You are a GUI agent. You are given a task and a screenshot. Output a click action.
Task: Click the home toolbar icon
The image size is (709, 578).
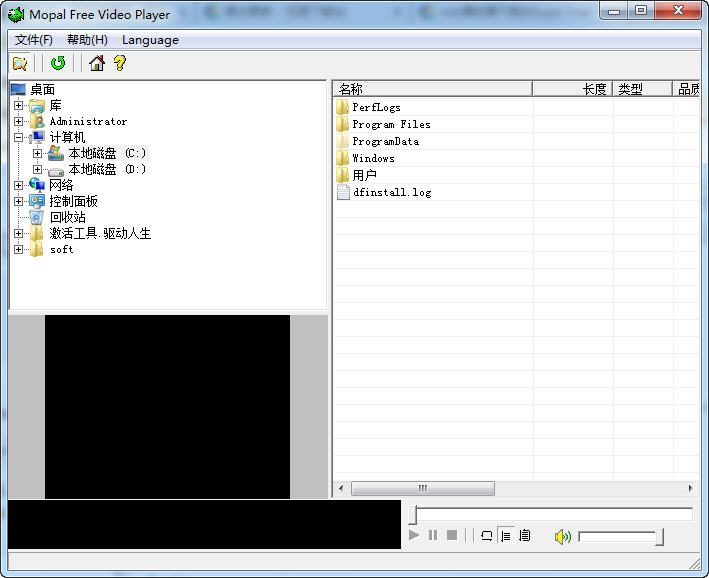96,63
